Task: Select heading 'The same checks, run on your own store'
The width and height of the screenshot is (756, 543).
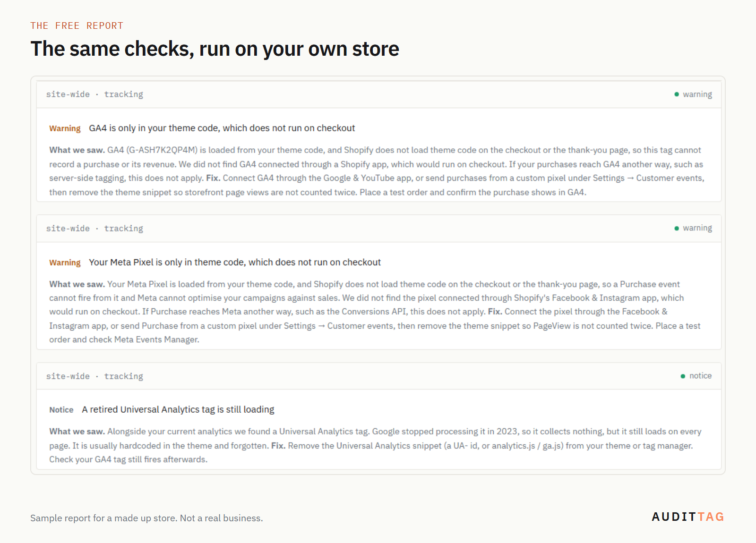Action: (x=215, y=49)
